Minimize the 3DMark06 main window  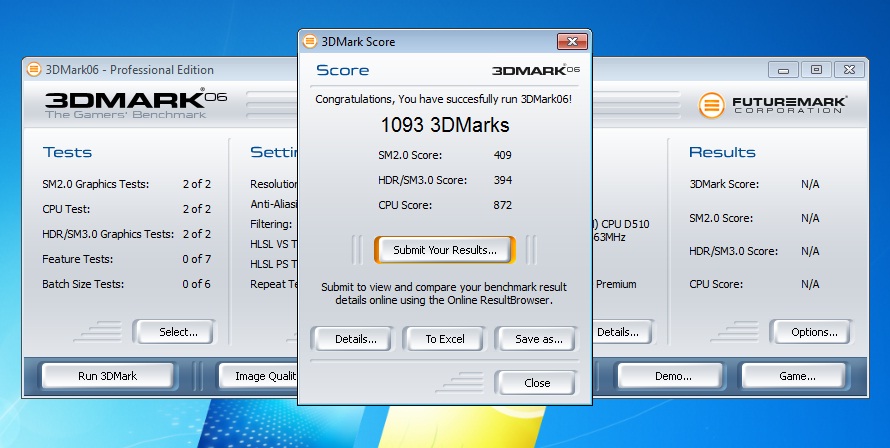tap(784, 70)
